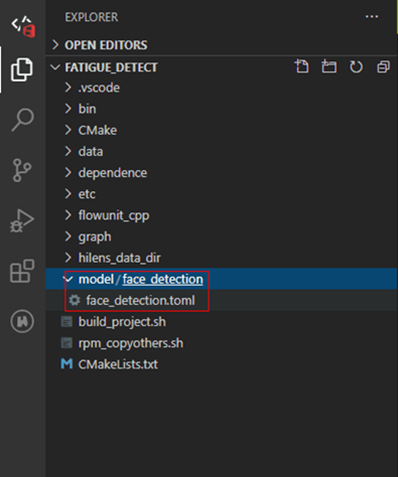Create a new folder in FATIGUE_DETECT

pos(329,67)
